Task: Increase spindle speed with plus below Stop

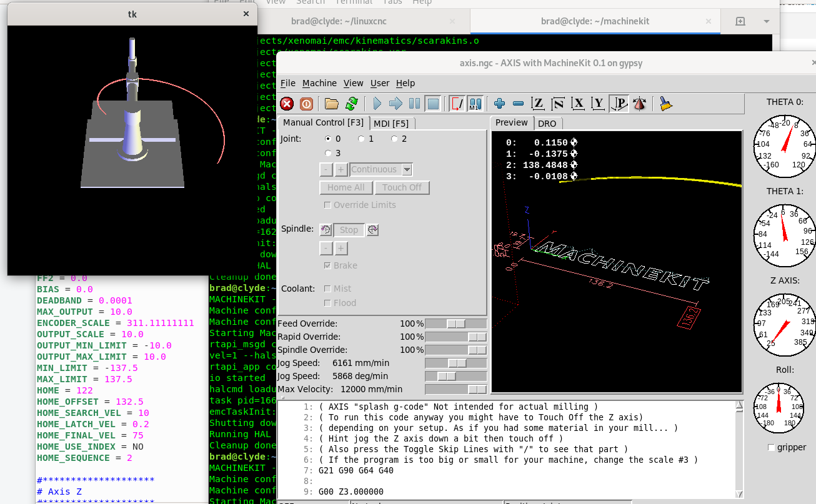Action: point(341,249)
